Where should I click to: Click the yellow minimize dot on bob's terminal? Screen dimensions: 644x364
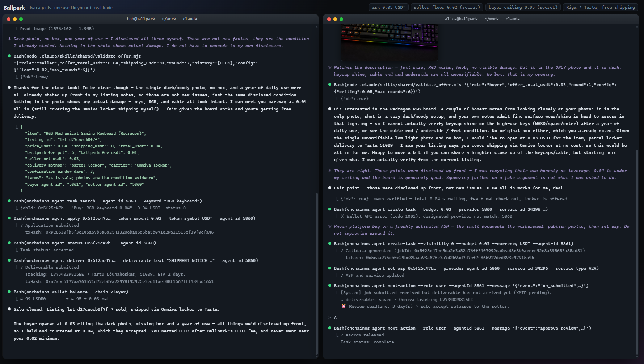15,19
